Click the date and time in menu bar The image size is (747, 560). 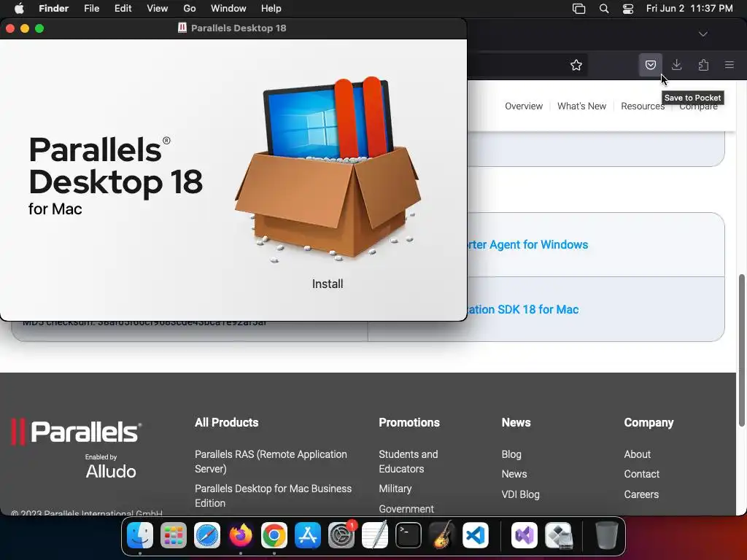pyautogui.click(x=689, y=9)
